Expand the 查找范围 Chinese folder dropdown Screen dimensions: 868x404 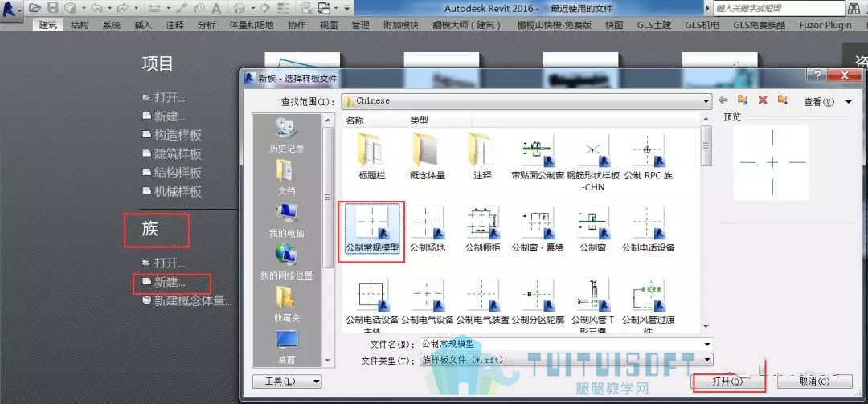pyautogui.click(x=706, y=101)
